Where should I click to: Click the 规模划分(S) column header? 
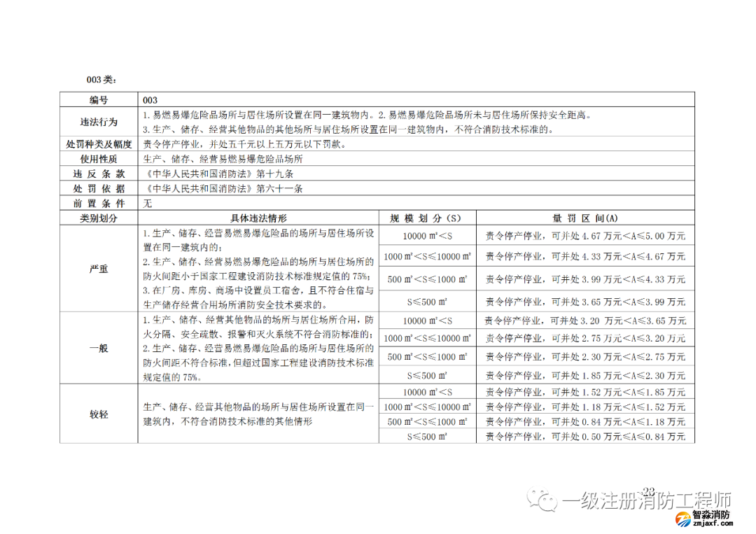coord(427,218)
